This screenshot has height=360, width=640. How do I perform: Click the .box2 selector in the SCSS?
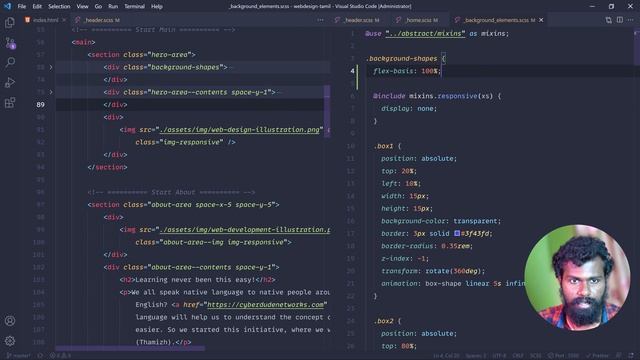pos(383,321)
